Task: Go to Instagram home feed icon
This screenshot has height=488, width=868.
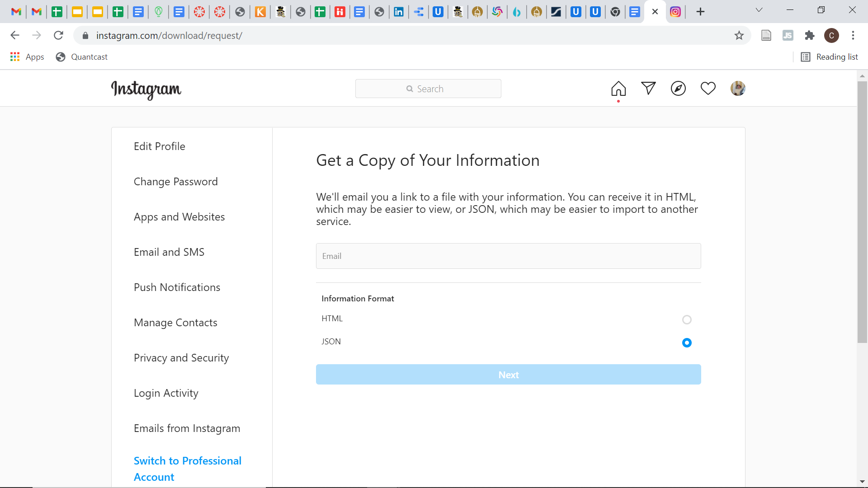Action: [618, 89]
